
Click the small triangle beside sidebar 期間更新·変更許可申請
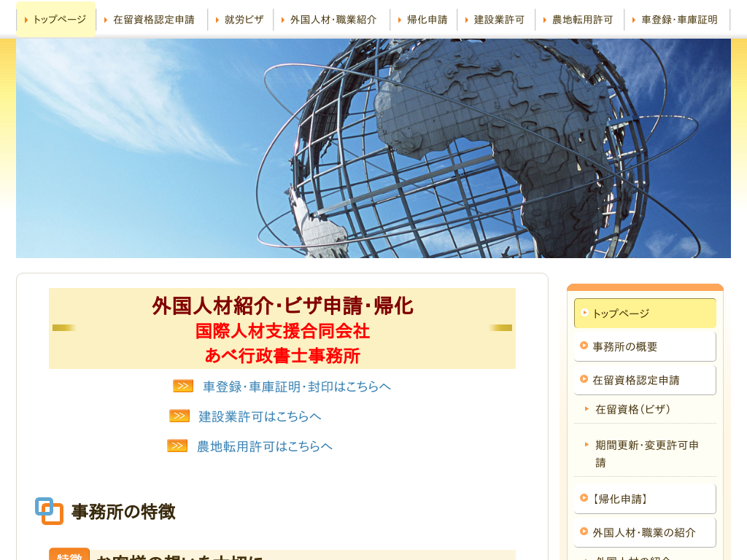click(587, 444)
